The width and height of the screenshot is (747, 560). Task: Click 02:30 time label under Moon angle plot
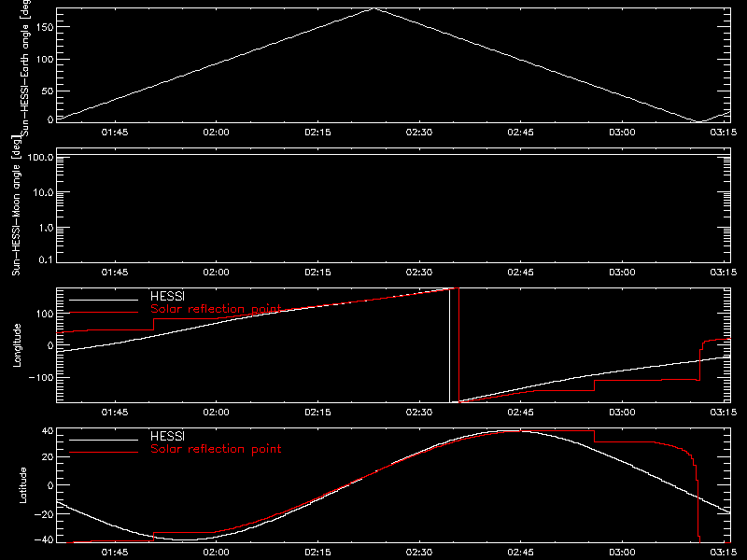pos(419,272)
